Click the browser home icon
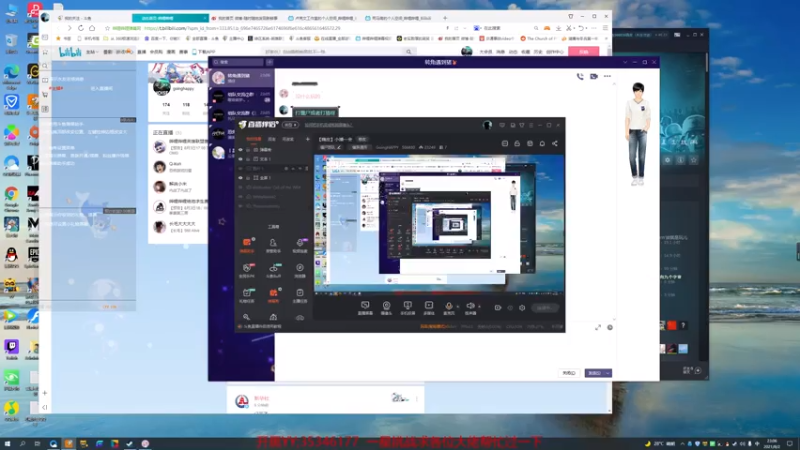Viewport: 800px width, 450px height. [x=92, y=28]
